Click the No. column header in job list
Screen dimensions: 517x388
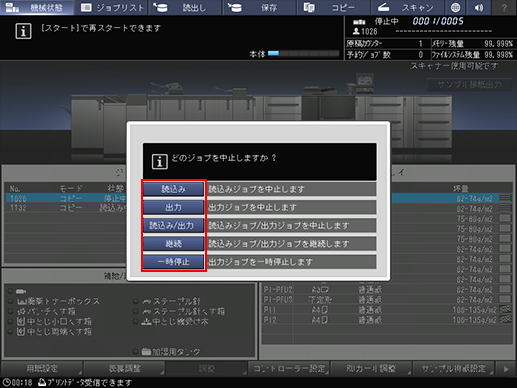(x=15, y=188)
